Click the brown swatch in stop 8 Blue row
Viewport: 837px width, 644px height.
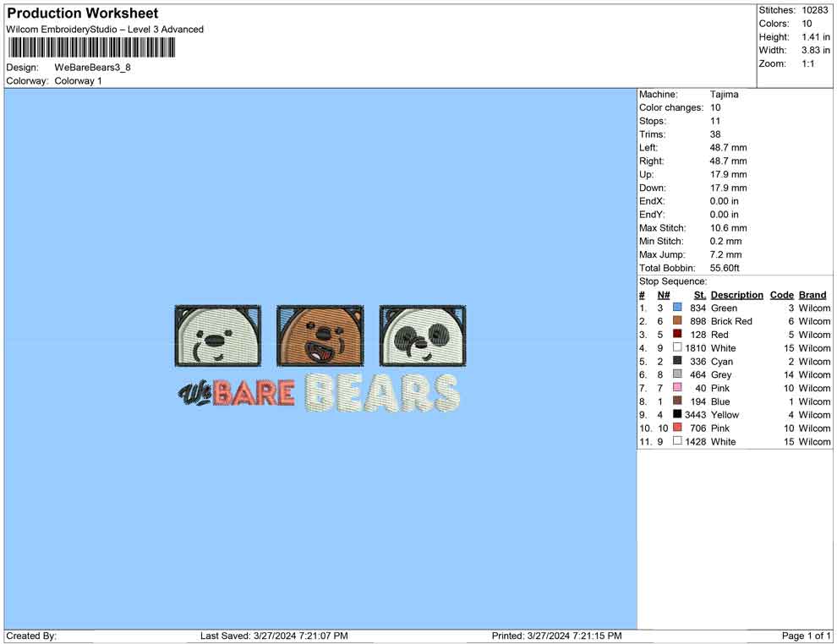(677, 401)
